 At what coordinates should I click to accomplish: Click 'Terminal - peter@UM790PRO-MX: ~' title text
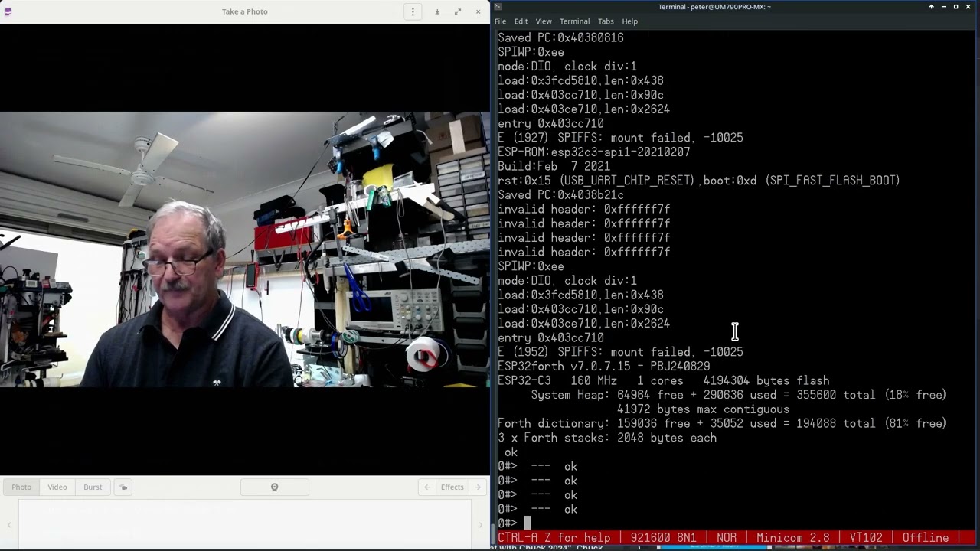coord(714,7)
